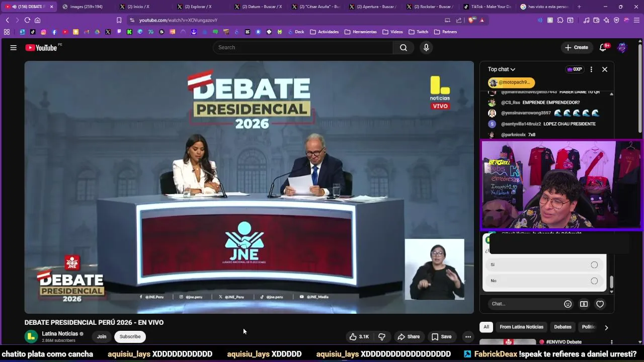Switch to the "(2) Datum - Buscar" tab
Screen dimensions: 644x362
tap(258, 7)
